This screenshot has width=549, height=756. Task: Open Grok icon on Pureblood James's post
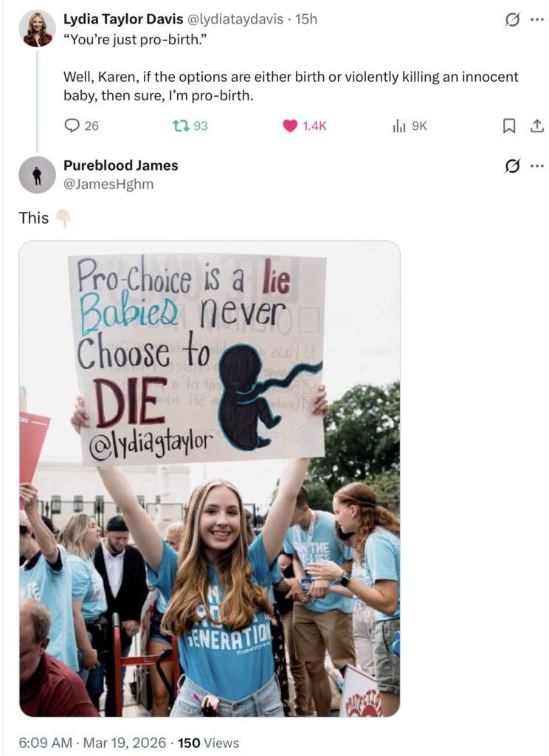coord(511,166)
